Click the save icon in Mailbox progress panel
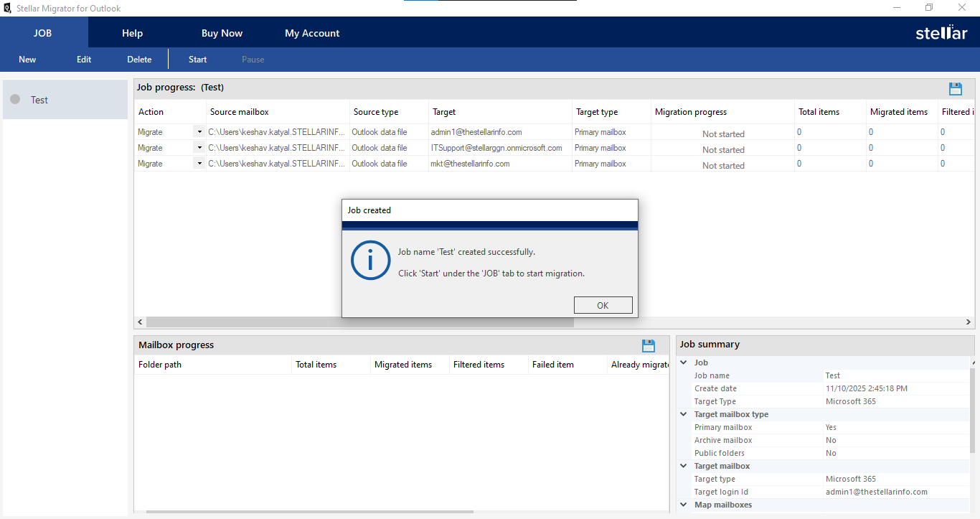Viewport: 980px width, 519px height. pyautogui.click(x=649, y=345)
